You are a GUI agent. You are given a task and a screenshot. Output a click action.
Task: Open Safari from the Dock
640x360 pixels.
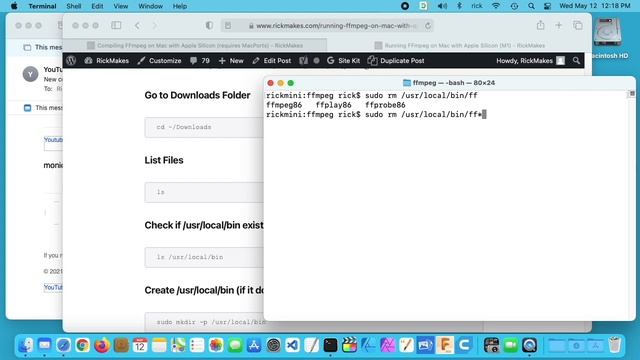point(63,345)
